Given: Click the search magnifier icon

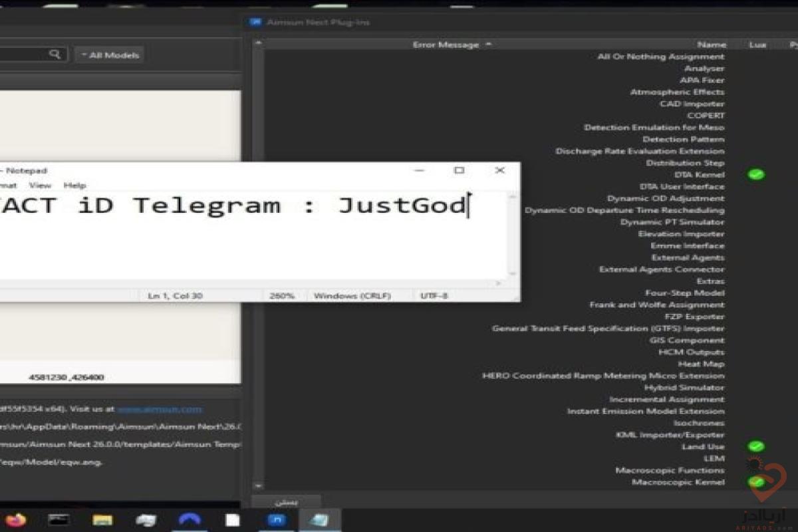Looking at the screenshot, I should pyautogui.click(x=55, y=55).
